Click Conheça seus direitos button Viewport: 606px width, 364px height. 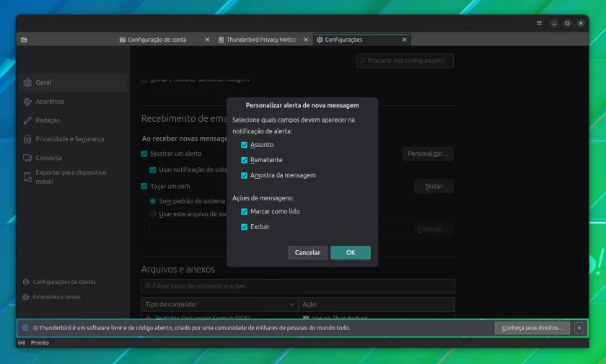tap(532, 328)
